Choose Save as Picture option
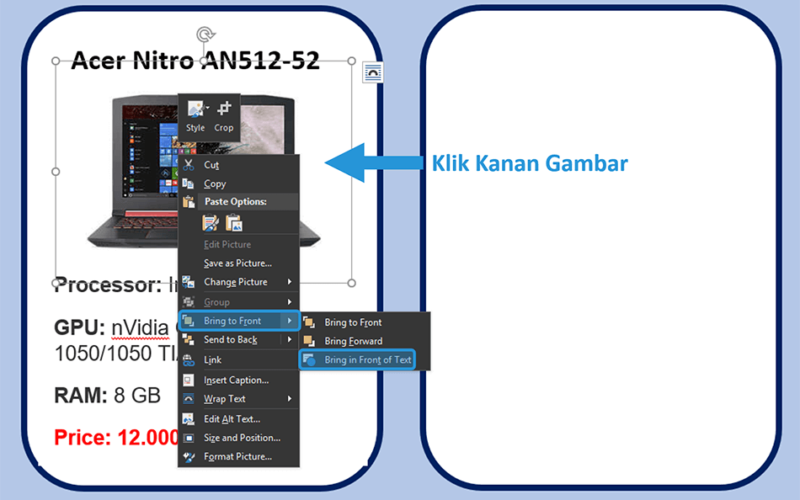 click(238, 263)
